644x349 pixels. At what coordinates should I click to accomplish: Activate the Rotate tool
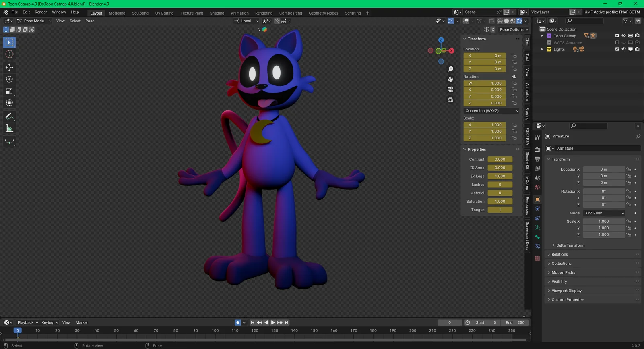[x=9, y=79]
